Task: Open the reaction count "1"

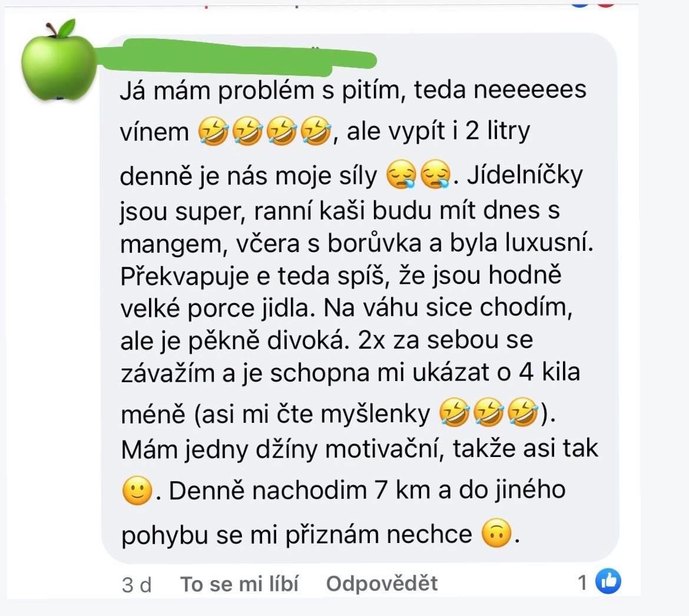Action: point(582,582)
